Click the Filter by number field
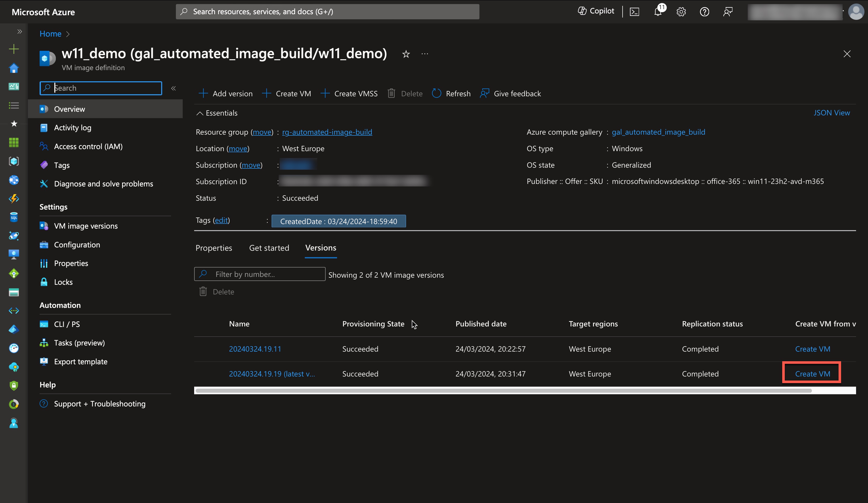The width and height of the screenshot is (868, 503). [260, 274]
